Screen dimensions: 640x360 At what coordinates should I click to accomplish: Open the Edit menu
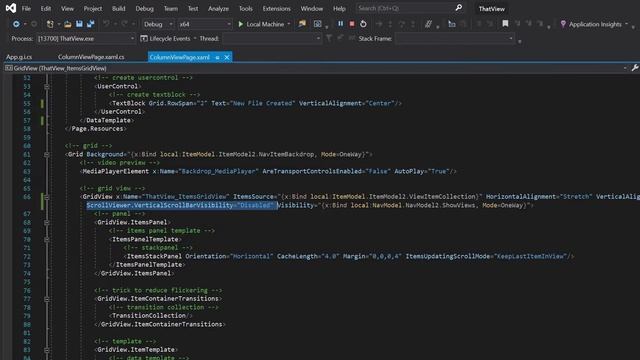(46, 8)
